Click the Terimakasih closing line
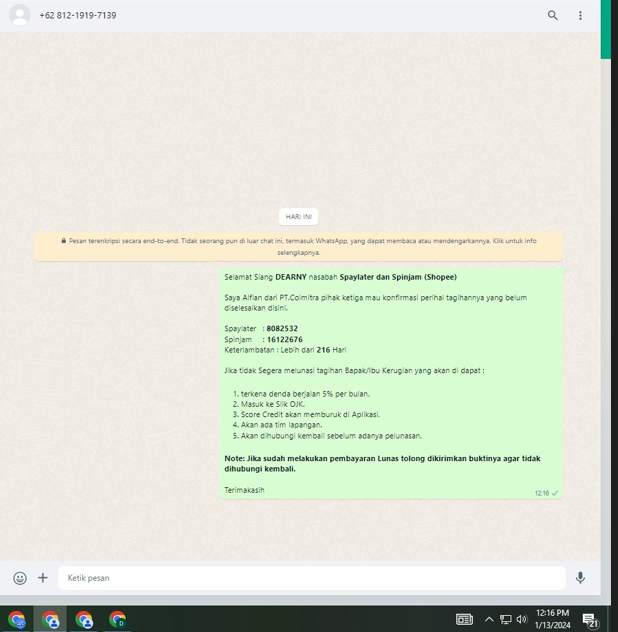The width and height of the screenshot is (618, 632). point(244,490)
